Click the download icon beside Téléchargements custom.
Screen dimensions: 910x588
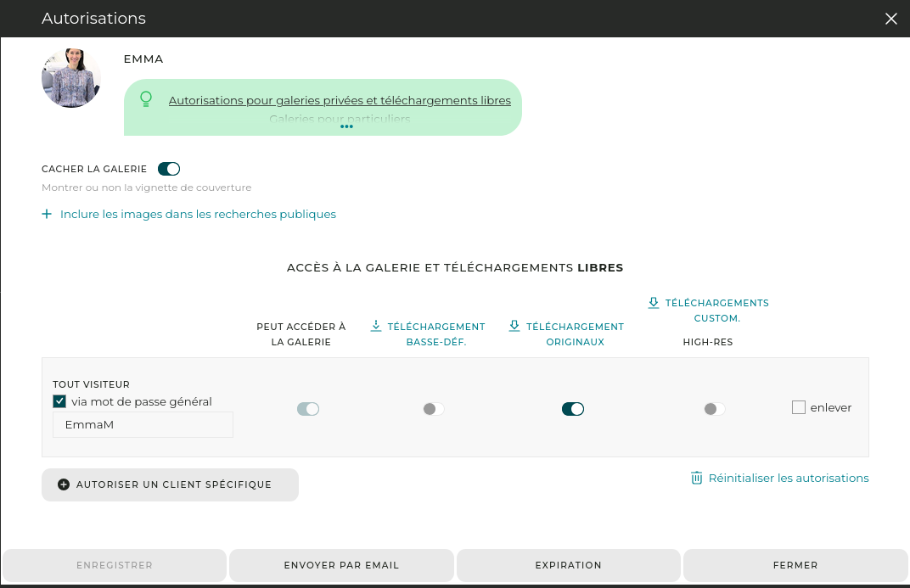point(653,302)
